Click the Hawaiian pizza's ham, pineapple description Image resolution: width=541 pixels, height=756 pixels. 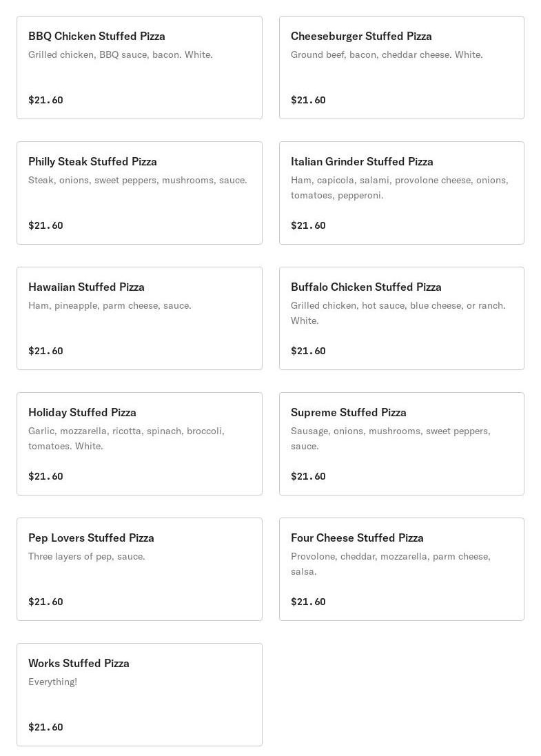[x=110, y=305]
